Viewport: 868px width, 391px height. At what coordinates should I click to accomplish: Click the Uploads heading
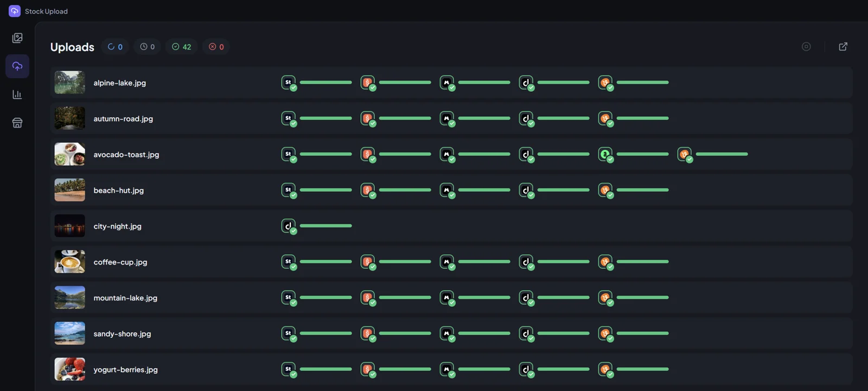(72, 47)
